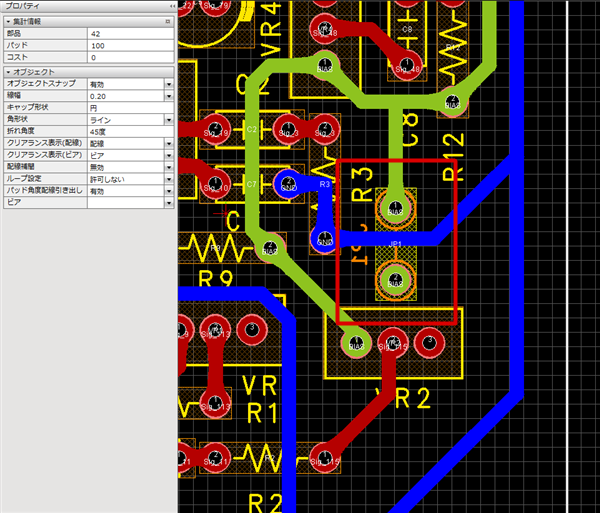Screen dimensions: 600x513
Task: Open the ビア dropdown at the bottom
Action: (169, 202)
